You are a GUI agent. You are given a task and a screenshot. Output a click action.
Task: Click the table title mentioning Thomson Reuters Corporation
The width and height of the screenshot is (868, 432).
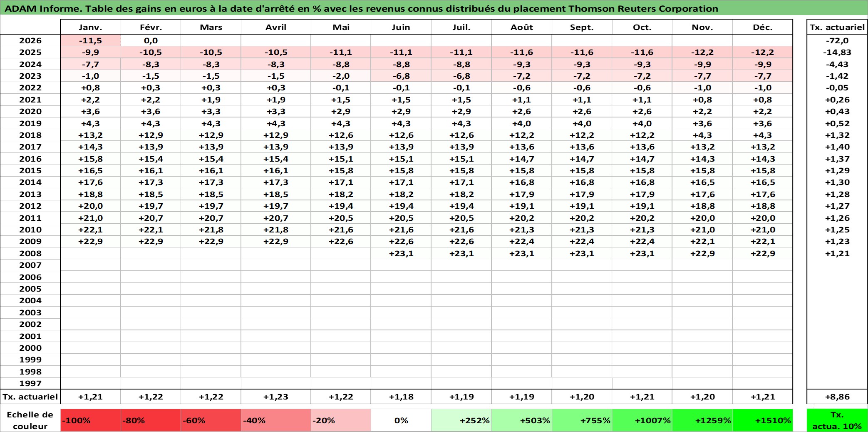pos(361,9)
